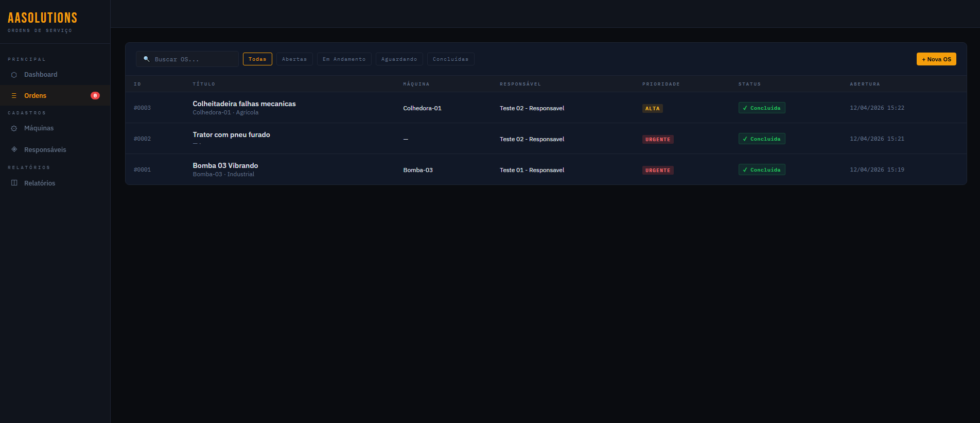Select the Todas filter tab
Viewport: 980px width, 423px height.
pyautogui.click(x=257, y=59)
